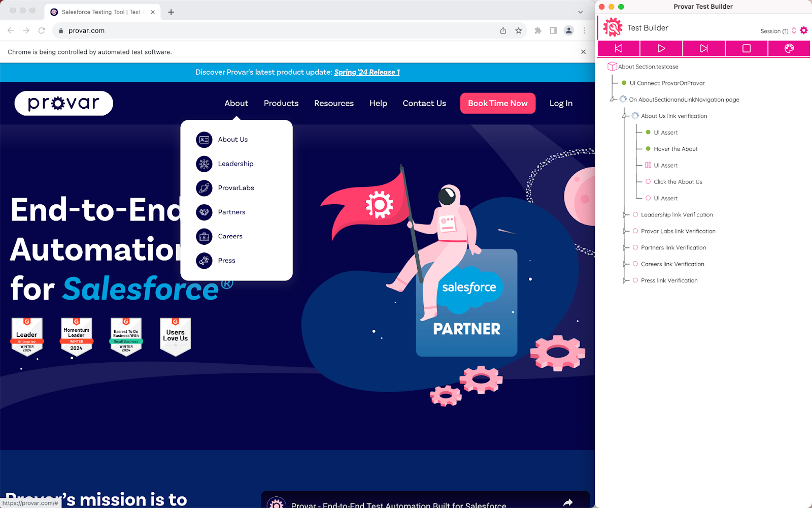Expand the Leadership link Verification node
The width and height of the screenshot is (812, 508).
point(625,215)
